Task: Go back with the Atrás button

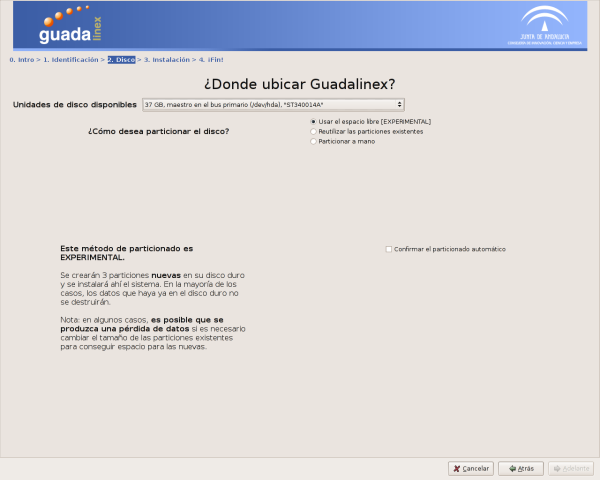Action: tap(521, 468)
